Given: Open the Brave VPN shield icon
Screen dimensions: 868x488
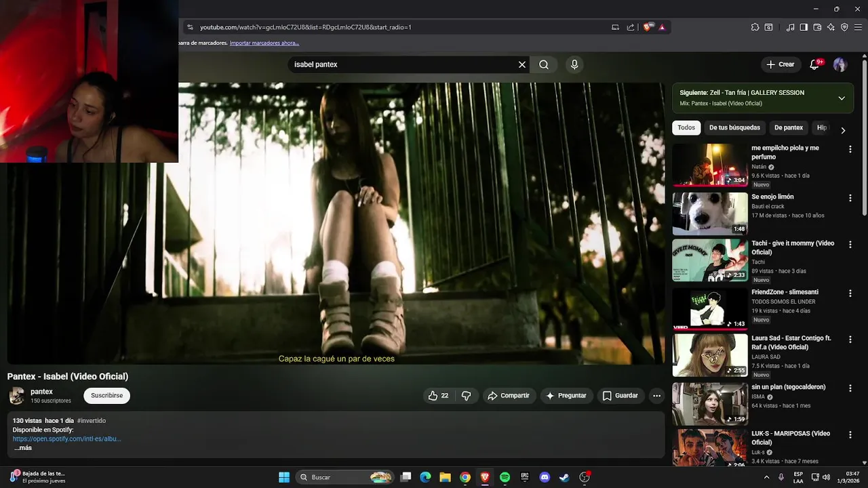Looking at the screenshot, I should tap(844, 27).
